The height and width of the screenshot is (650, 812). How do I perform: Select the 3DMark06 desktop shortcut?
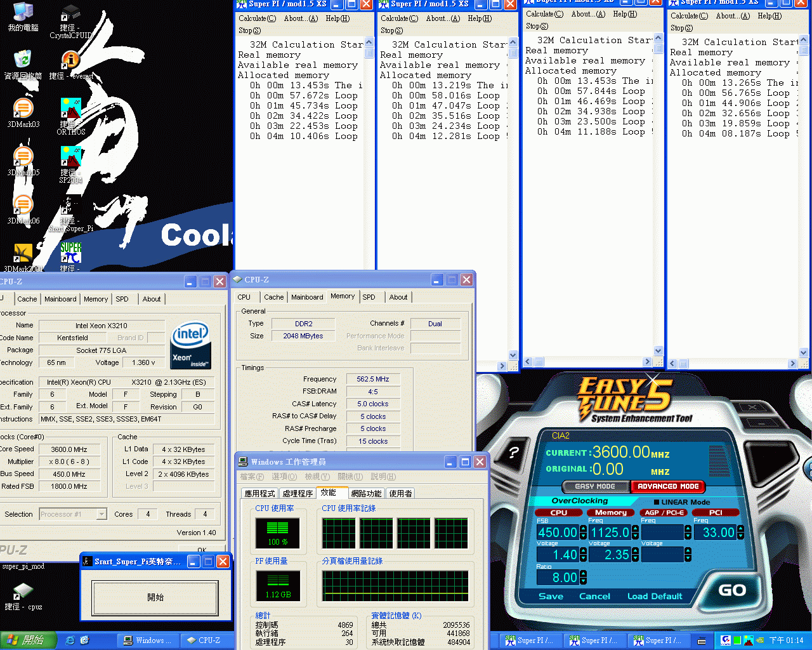pos(23,209)
